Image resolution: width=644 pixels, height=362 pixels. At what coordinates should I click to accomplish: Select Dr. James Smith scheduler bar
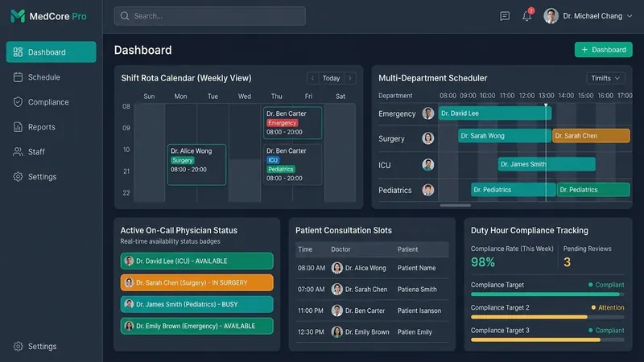[547, 164]
